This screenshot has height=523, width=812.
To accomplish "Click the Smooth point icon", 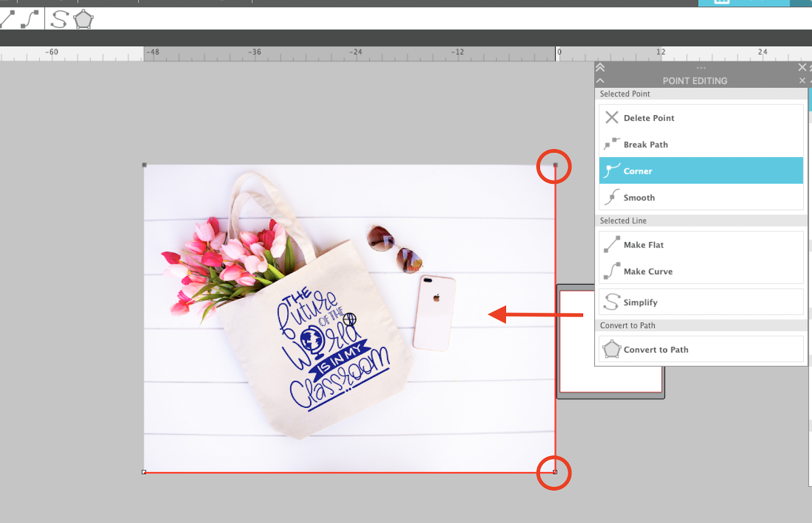I will tap(612, 197).
